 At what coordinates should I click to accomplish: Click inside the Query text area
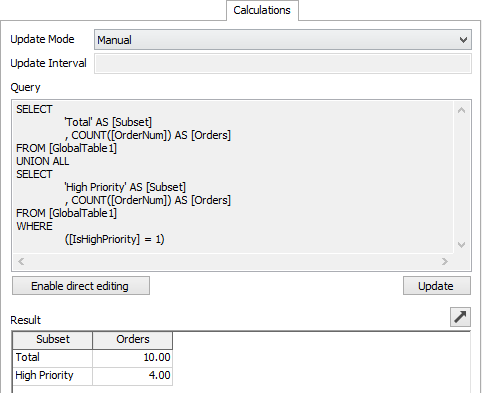click(233, 177)
